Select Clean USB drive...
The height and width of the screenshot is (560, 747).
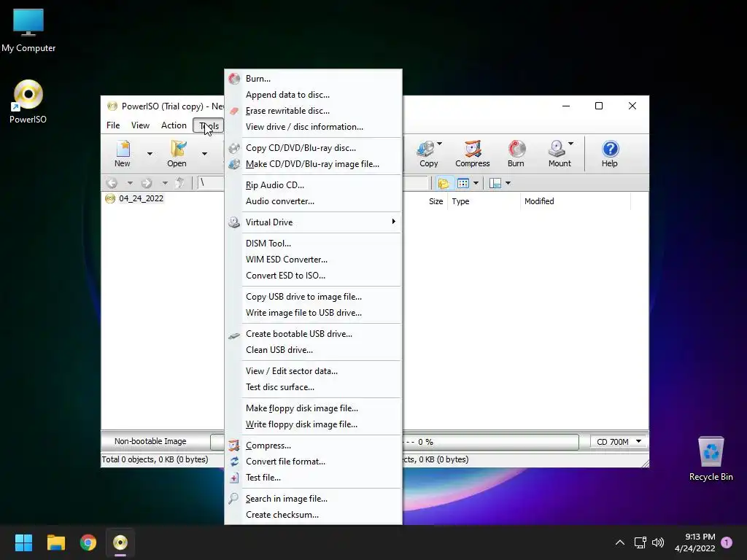coord(313,350)
